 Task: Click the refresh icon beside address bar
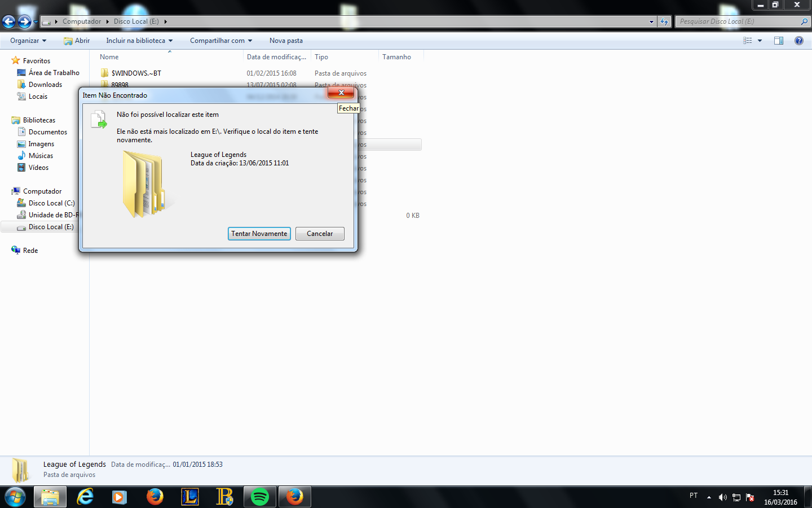coord(664,21)
